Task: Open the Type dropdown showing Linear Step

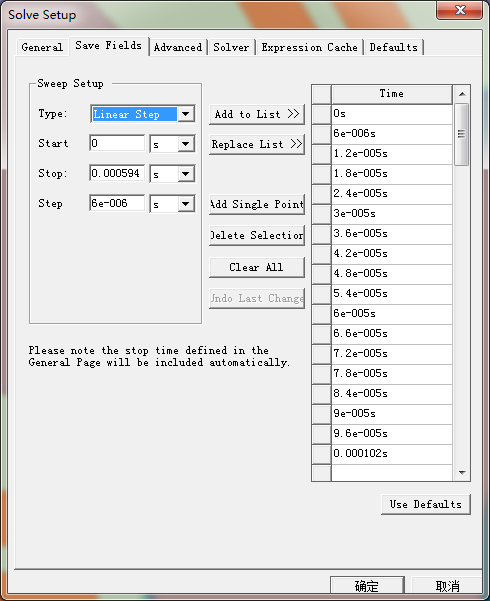Action: tap(143, 114)
